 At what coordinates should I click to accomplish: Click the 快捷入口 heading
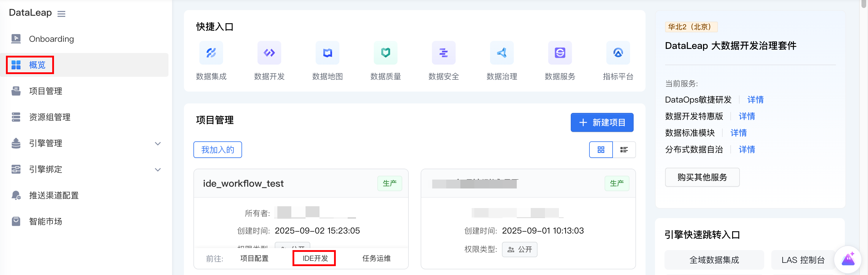click(215, 27)
